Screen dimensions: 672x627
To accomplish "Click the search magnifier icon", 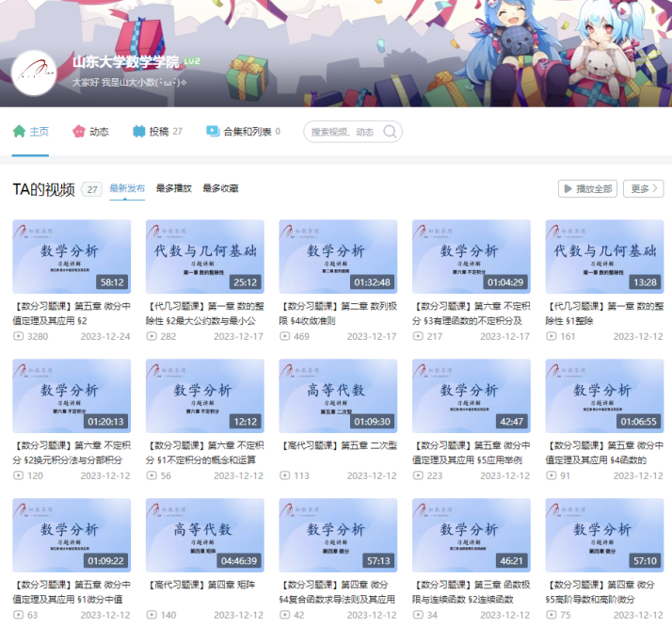I will [391, 132].
